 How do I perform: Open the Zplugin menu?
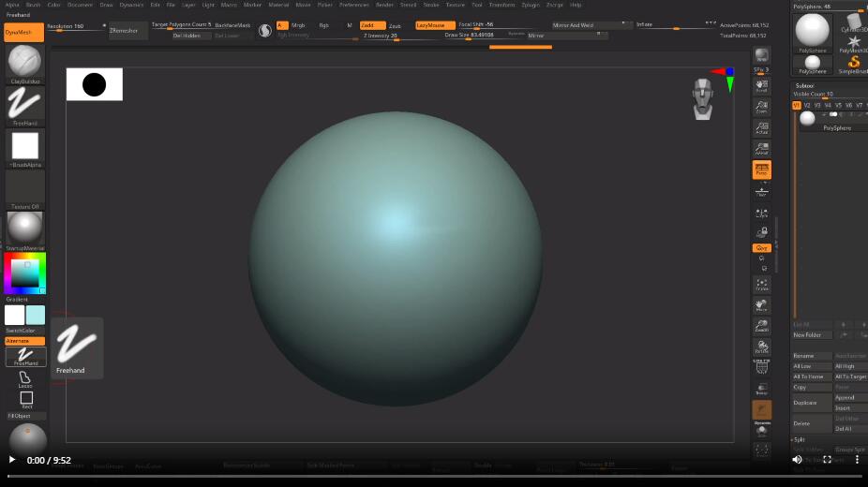[531, 5]
